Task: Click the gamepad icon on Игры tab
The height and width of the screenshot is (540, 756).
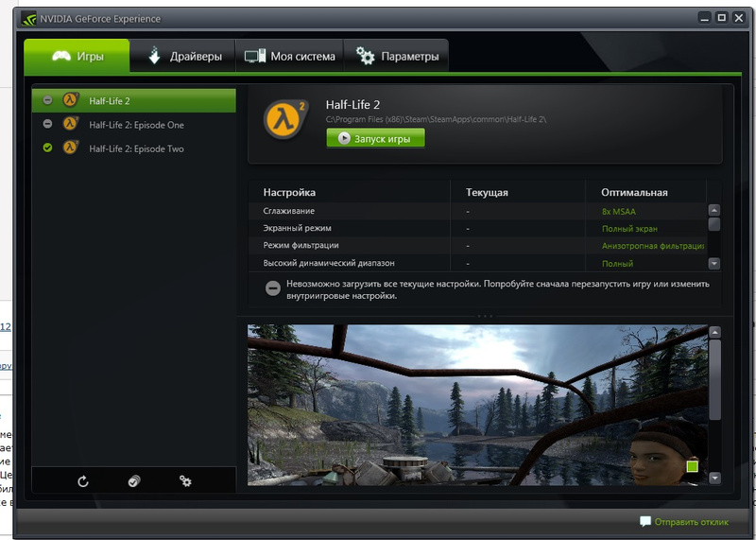Action: click(61, 56)
